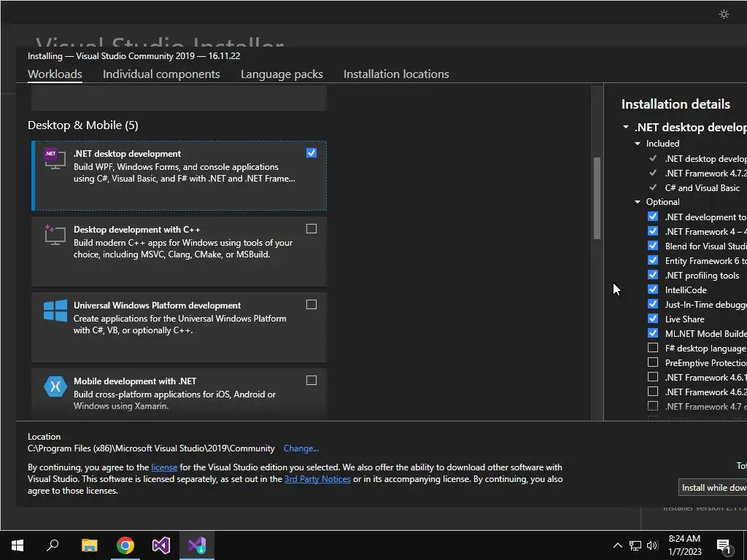Check .NET Framework 4.6.1 component
The width and height of the screenshot is (747, 560).
pyautogui.click(x=653, y=377)
